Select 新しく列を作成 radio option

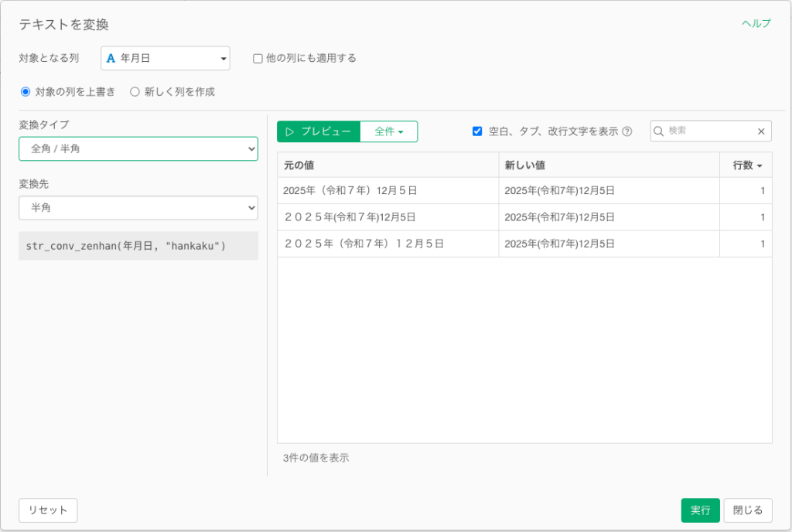[135, 91]
